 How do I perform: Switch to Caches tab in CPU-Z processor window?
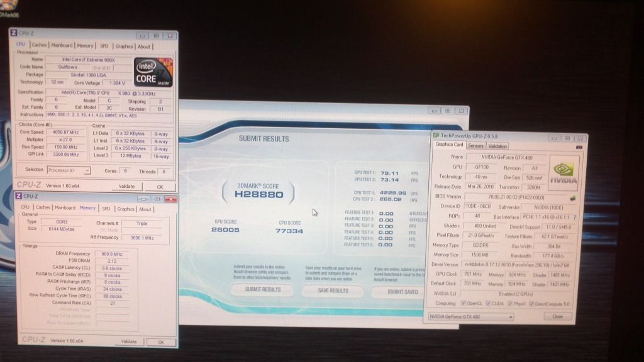[39, 45]
